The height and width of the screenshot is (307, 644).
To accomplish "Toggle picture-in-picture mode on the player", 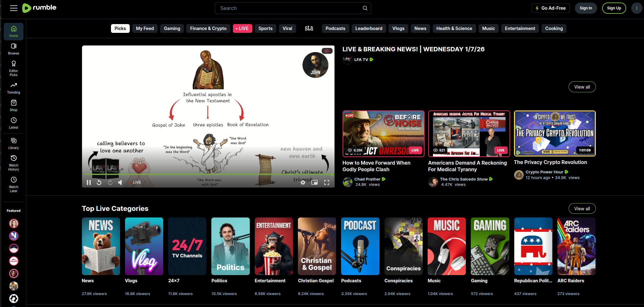I will click(314, 182).
